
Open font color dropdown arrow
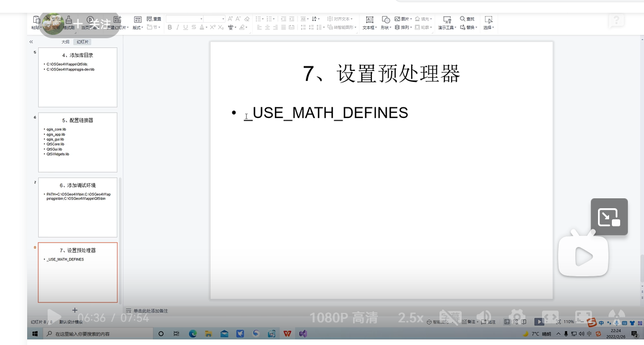206,28
